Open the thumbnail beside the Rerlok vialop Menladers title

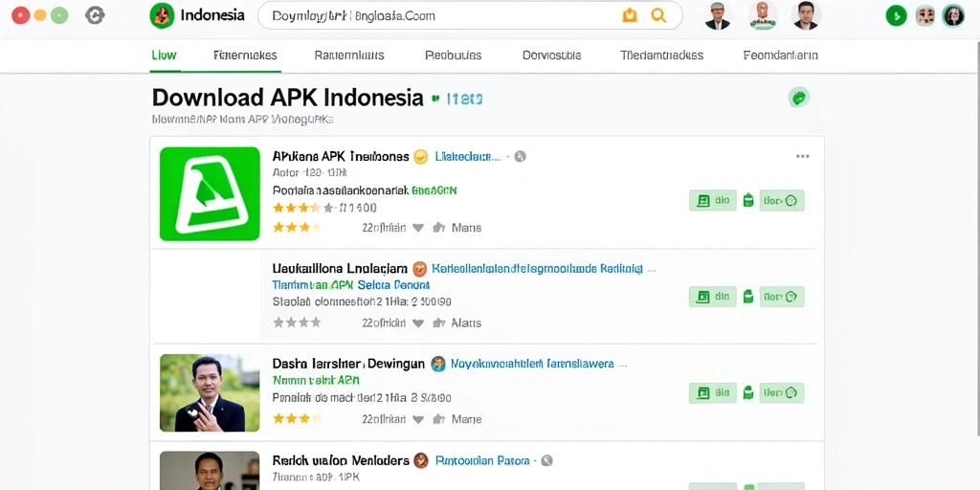point(210,471)
